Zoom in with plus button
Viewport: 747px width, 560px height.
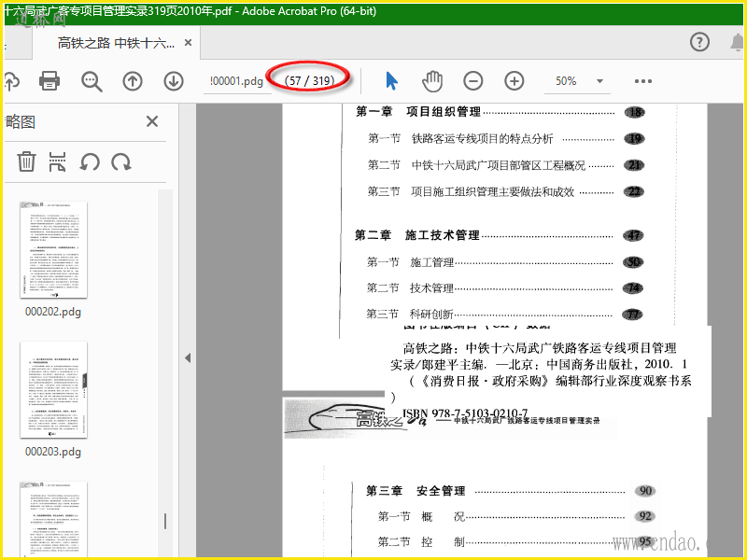point(514,81)
